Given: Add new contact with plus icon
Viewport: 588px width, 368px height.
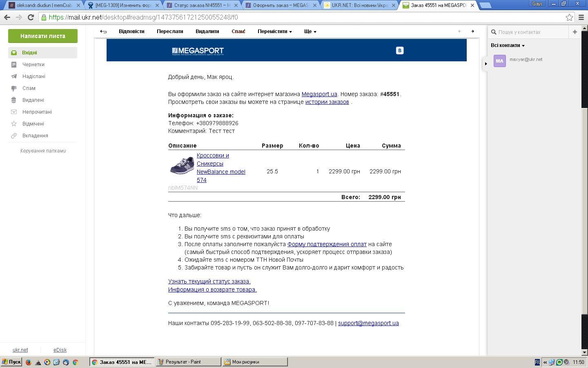Looking at the screenshot, I should (x=575, y=32).
